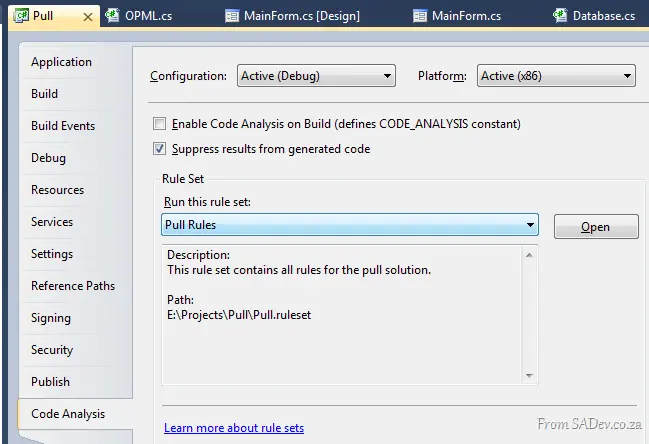Screen dimensions: 649x444
Task: Click the MainForm.cs tab's form icon
Action: point(420,16)
